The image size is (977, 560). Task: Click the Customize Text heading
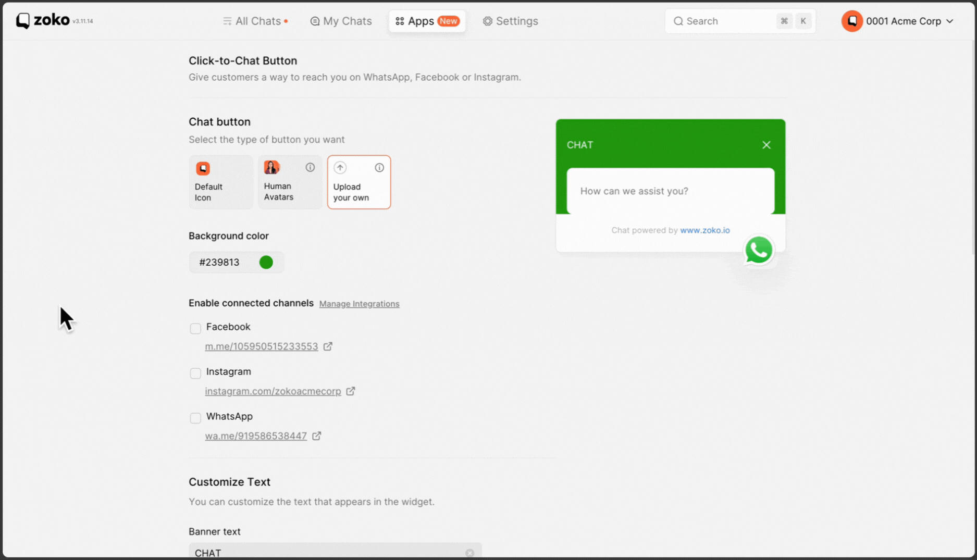(229, 482)
